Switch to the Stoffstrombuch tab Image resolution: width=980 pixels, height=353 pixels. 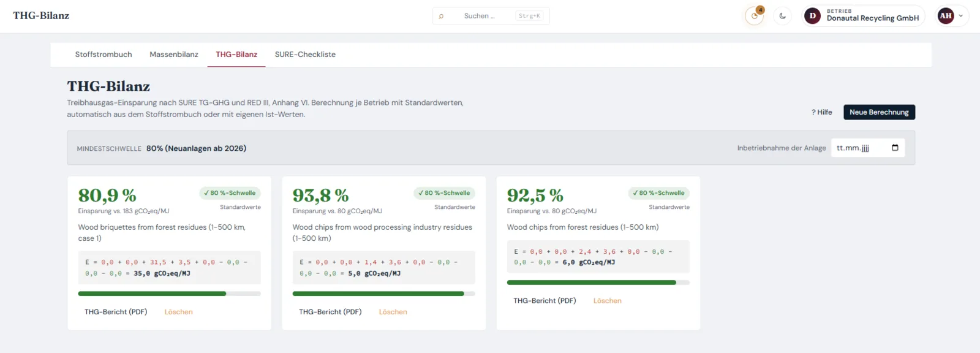(x=104, y=55)
